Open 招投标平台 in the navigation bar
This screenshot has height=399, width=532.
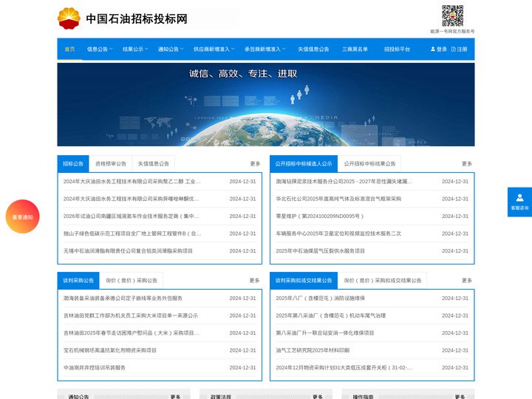tap(397, 50)
